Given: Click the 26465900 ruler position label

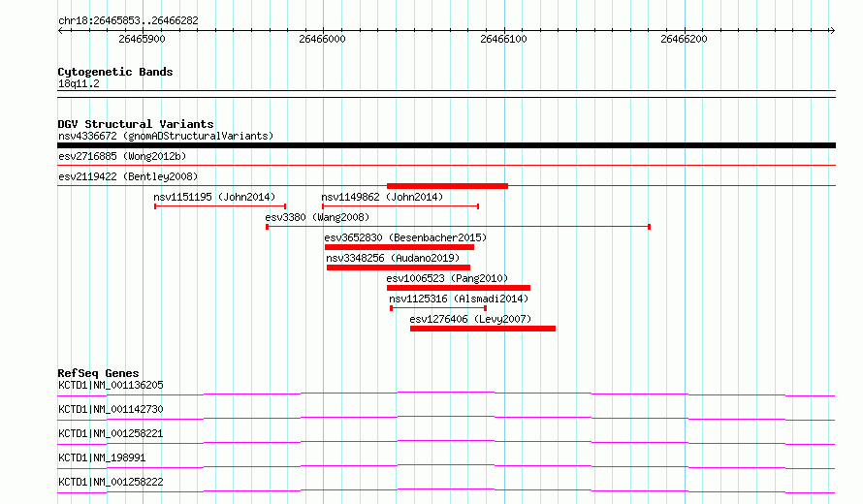Looking at the screenshot, I should click(x=142, y=39).
